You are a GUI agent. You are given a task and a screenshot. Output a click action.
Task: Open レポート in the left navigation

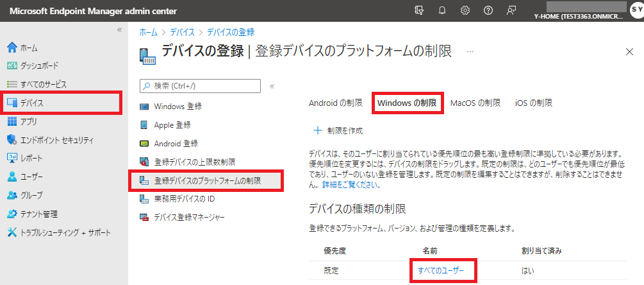(31, 159)
